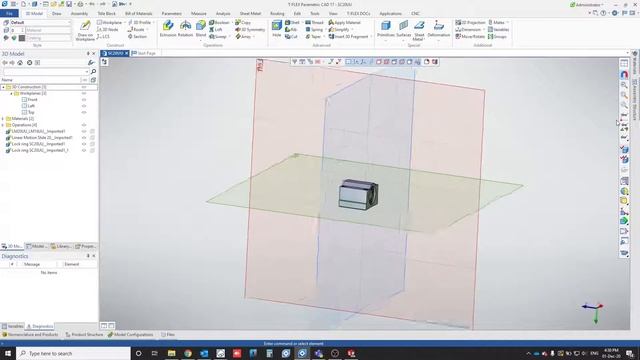Viewport: 640px width, 360px height.
Task: Click the Product Structure bottom tab
Action: [x=84, y=335]
